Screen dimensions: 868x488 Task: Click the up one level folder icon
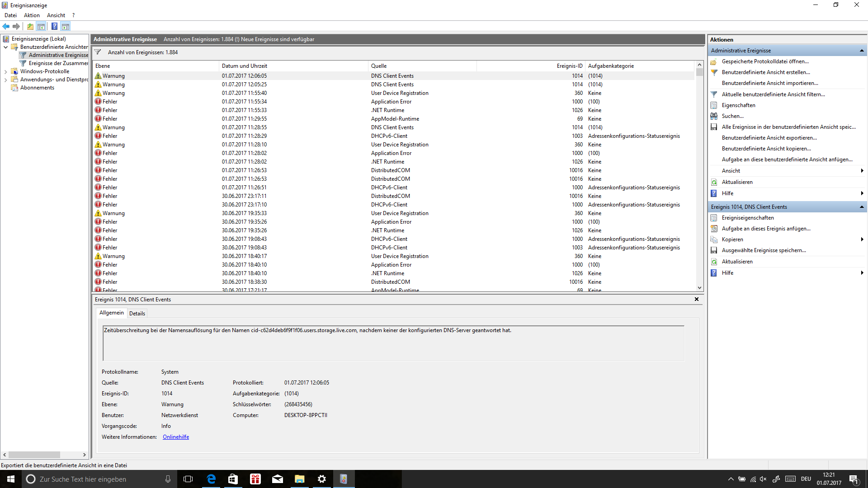click(x=30, y=26)
